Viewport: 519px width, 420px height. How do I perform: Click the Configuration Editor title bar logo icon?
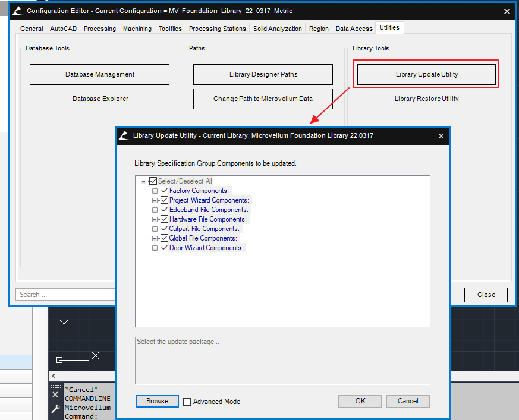(18, 11)
